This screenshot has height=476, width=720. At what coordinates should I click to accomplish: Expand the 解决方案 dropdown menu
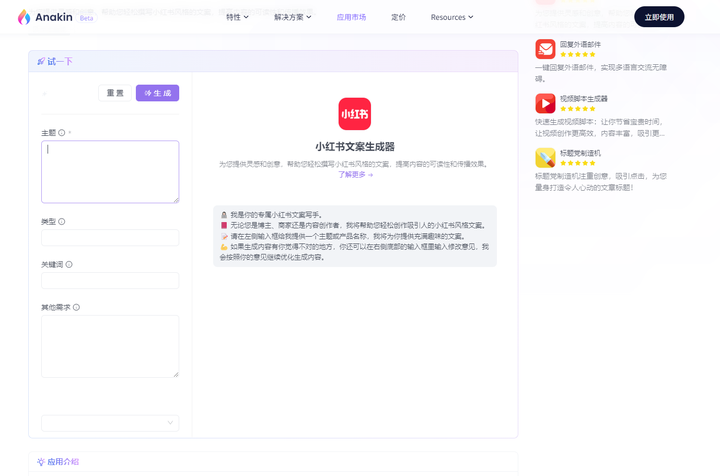(x=292, y=17)
